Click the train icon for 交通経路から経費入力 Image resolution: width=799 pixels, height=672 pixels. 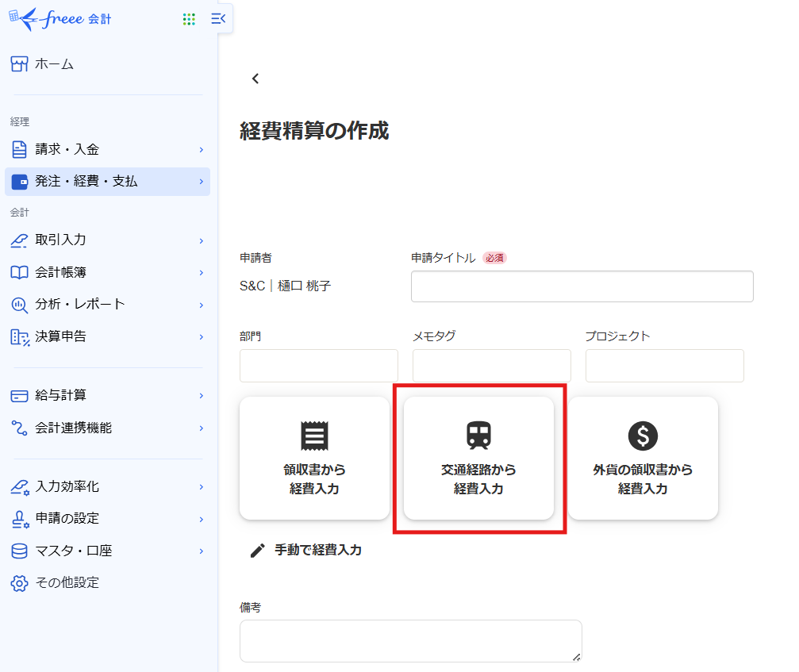(478, 436)
